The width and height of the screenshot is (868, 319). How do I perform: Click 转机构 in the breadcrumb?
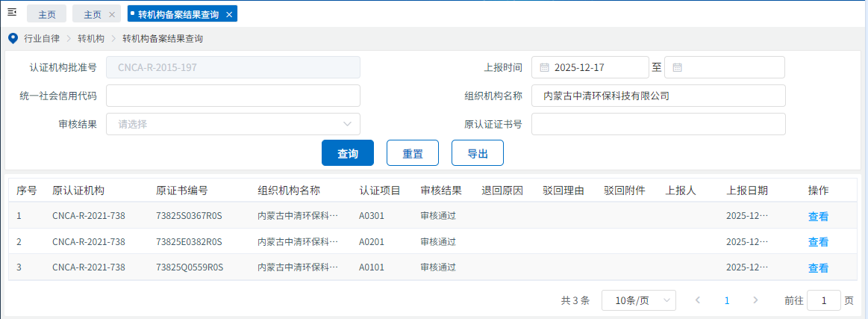(91, 38)
